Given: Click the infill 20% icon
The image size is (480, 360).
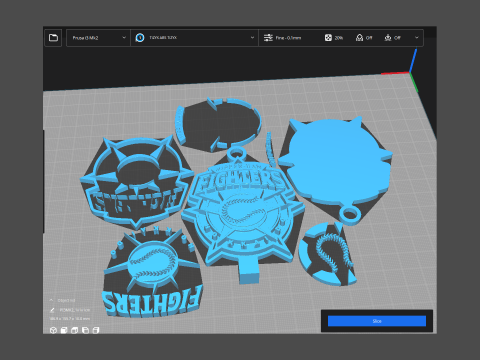Looking at the screenshot, I should (x=328, y=38).
